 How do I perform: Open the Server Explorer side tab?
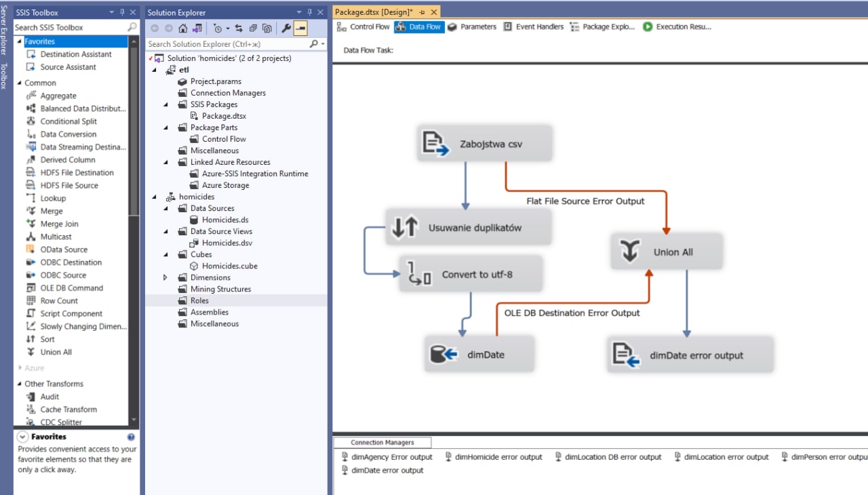pyautogui.click(x=5, y=32)
